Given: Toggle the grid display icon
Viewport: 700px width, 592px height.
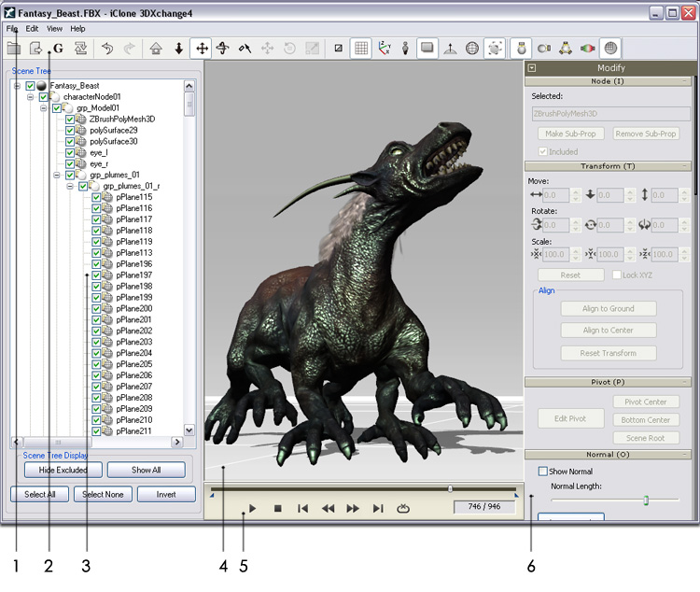Looking at the screenshot, I should (x=360, y=48).
